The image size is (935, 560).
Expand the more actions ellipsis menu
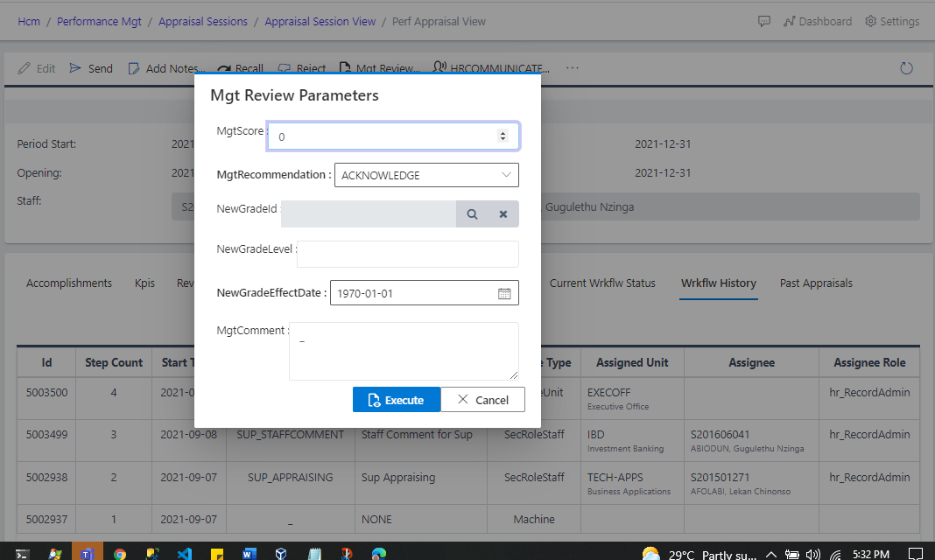(573, 67)
